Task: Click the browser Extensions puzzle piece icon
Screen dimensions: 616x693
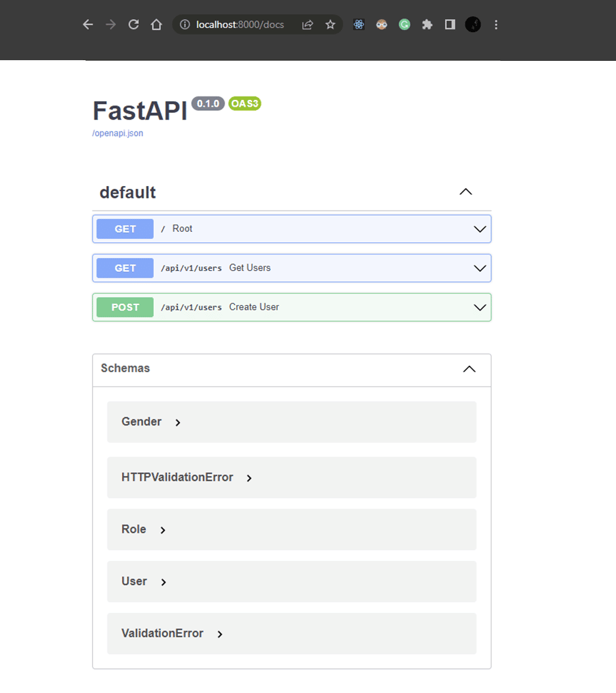Action: coord(426,25)
